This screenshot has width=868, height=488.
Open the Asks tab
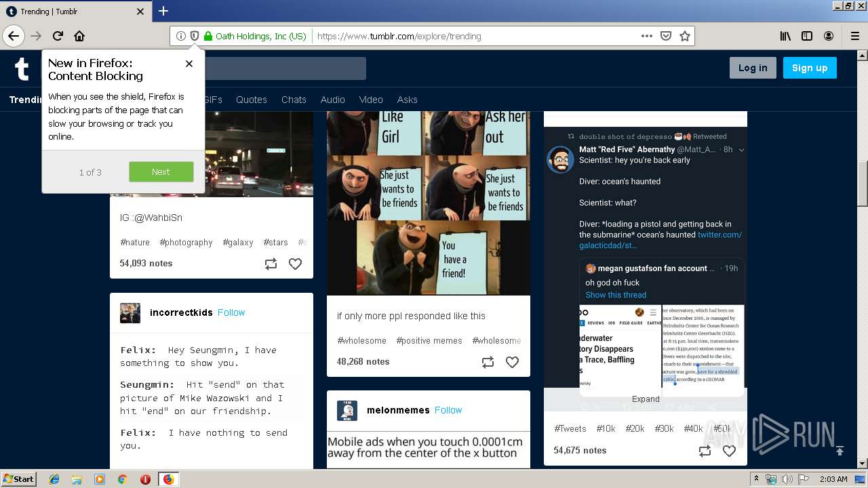(x=407, y=100)
